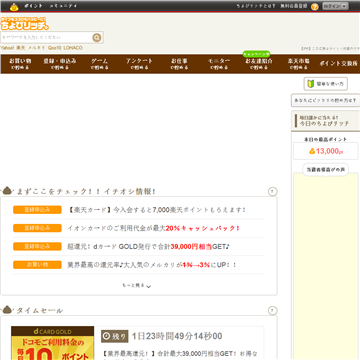
Task: Open help icon beside イチオシ情報 heading
Action: click(x=272, y=192)
